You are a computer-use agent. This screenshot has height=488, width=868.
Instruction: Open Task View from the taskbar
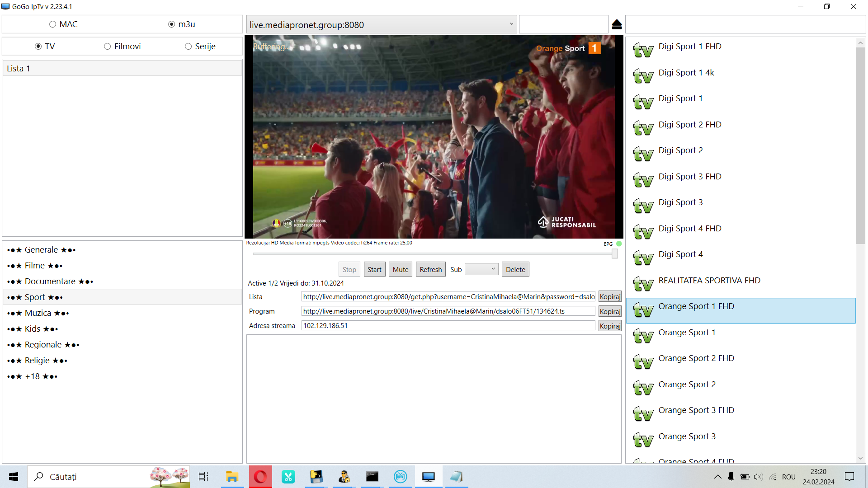pos(203,477)
